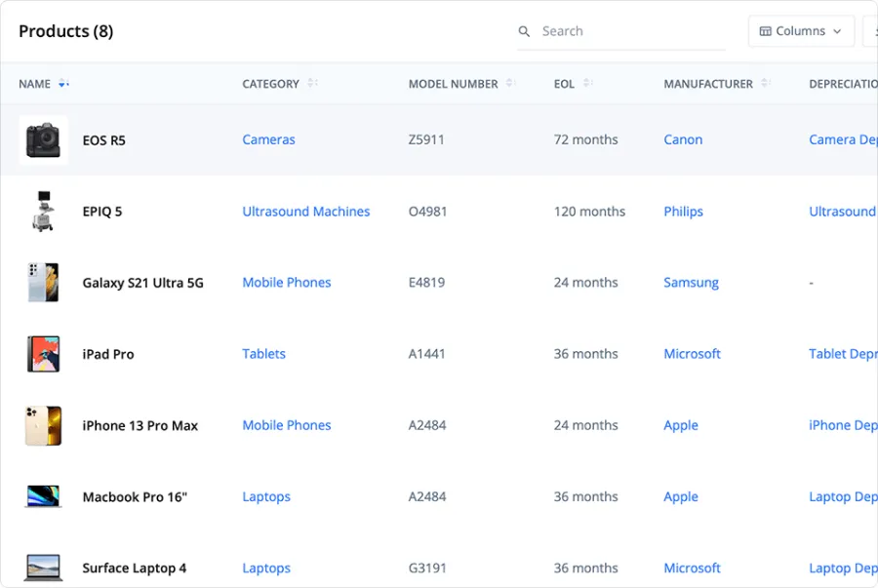Open the Tablets category link
This screenshot has width=878, height=588.
263,354
